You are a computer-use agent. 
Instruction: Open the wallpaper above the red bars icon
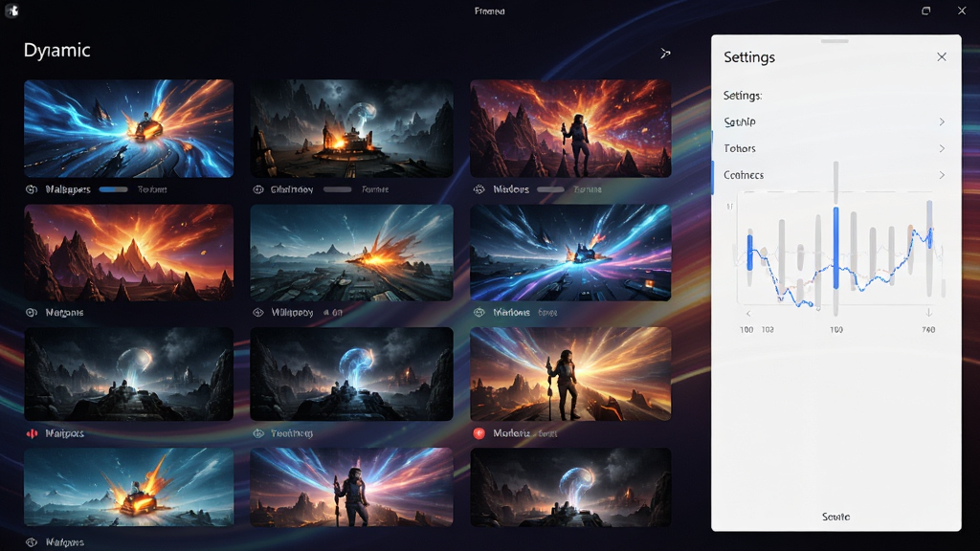click(x=129, y=374)
